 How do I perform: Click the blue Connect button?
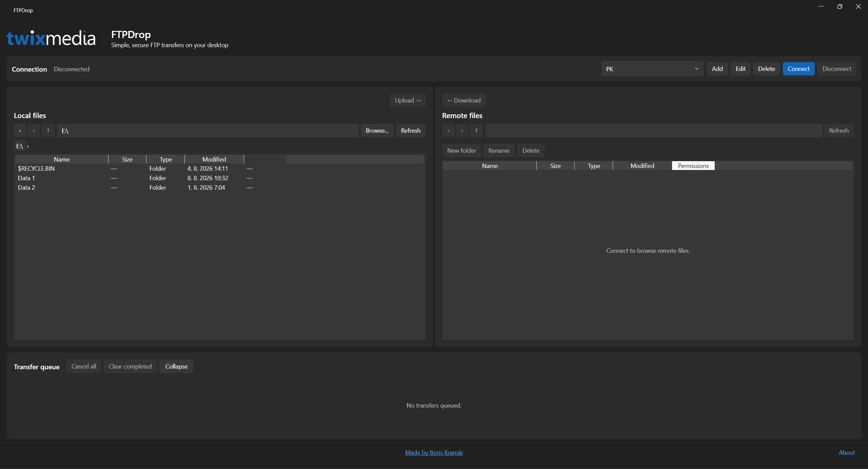(x=798, y=69)
